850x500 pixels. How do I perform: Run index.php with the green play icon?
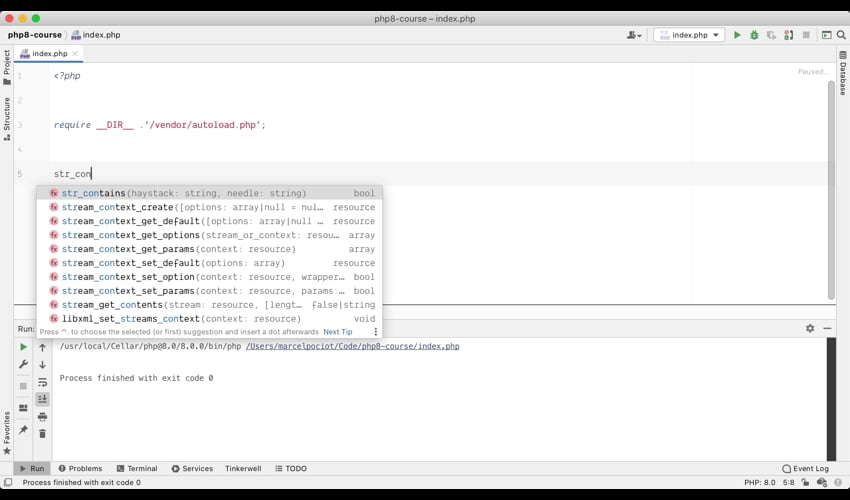(x=737, y=35)
